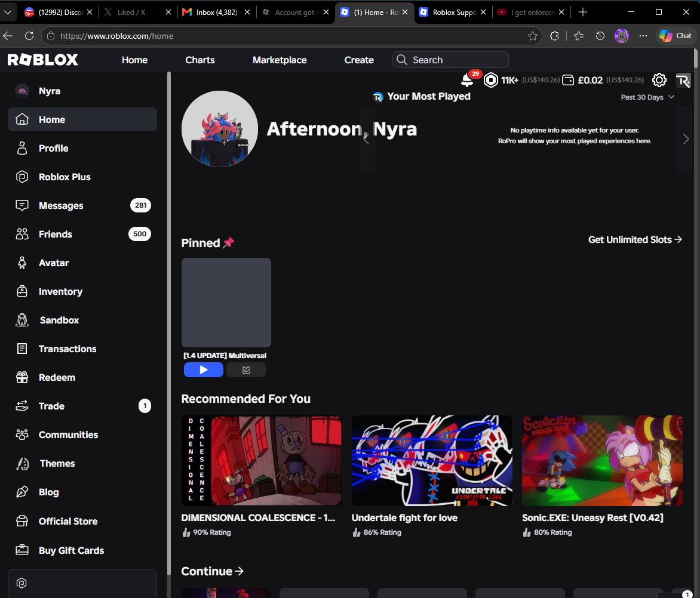Open new browser tab
The image size is (700, 598).
point(582,12)
